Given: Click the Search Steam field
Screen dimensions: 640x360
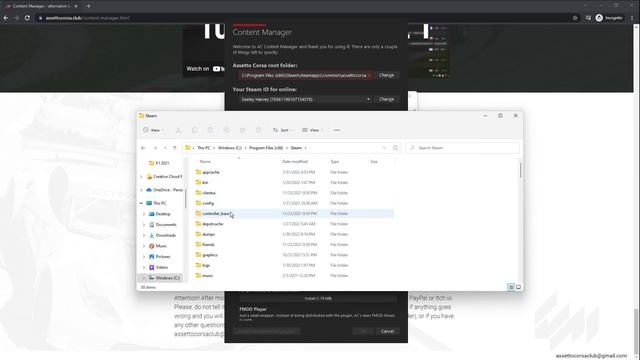Looking at the screenshot, I should click(462, 148).
